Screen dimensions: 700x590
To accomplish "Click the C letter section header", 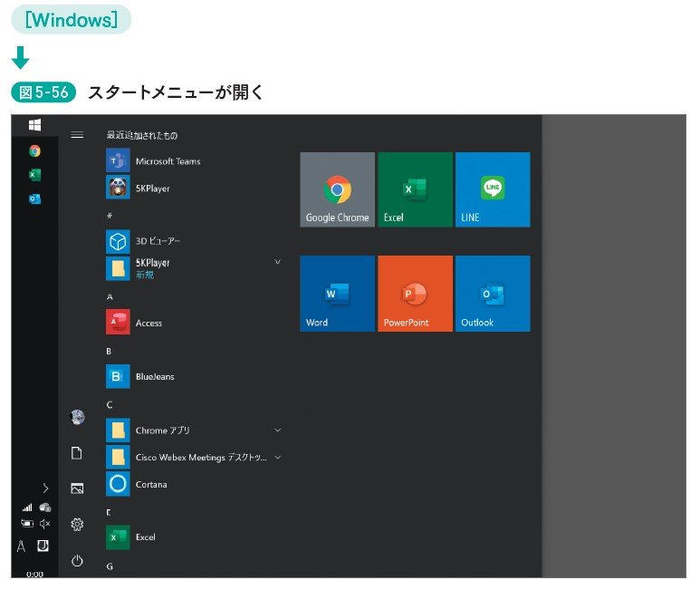I will (x=110, y=404).
